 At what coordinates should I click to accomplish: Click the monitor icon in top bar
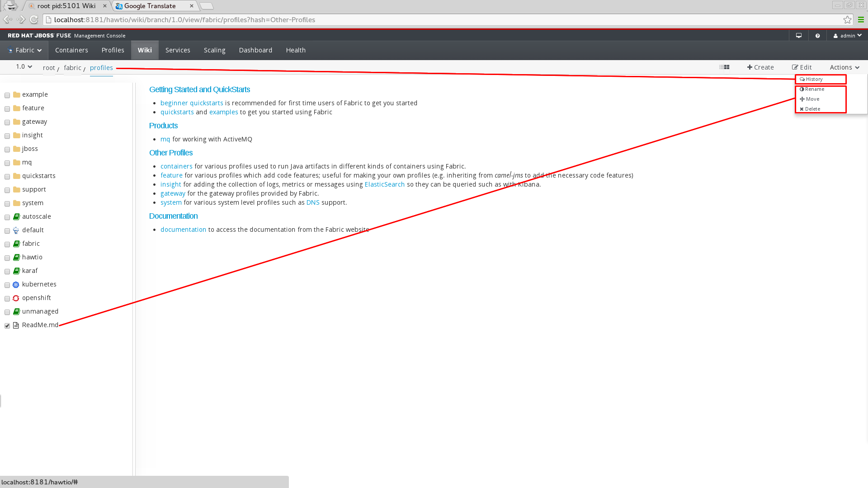799,36
